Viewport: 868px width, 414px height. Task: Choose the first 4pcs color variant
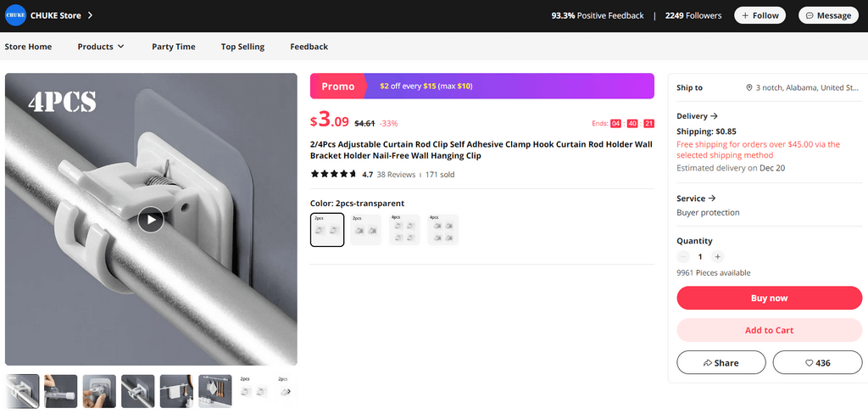pos(404,229)
